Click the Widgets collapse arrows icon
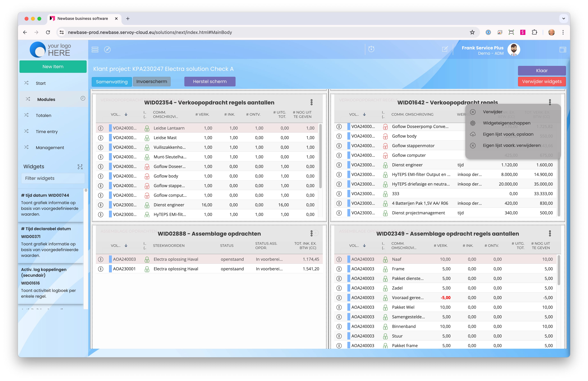588x381 pixels. click(x=80, y=167)
